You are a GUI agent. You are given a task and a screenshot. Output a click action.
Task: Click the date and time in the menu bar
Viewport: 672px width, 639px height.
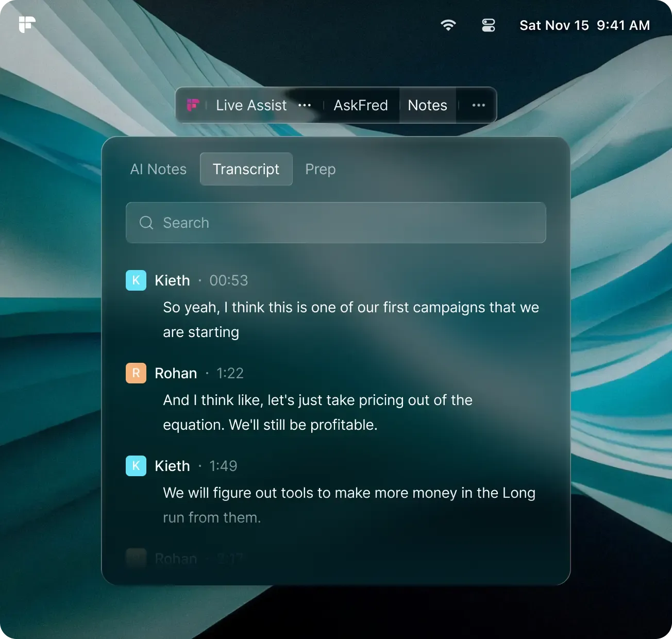(584, 25)
